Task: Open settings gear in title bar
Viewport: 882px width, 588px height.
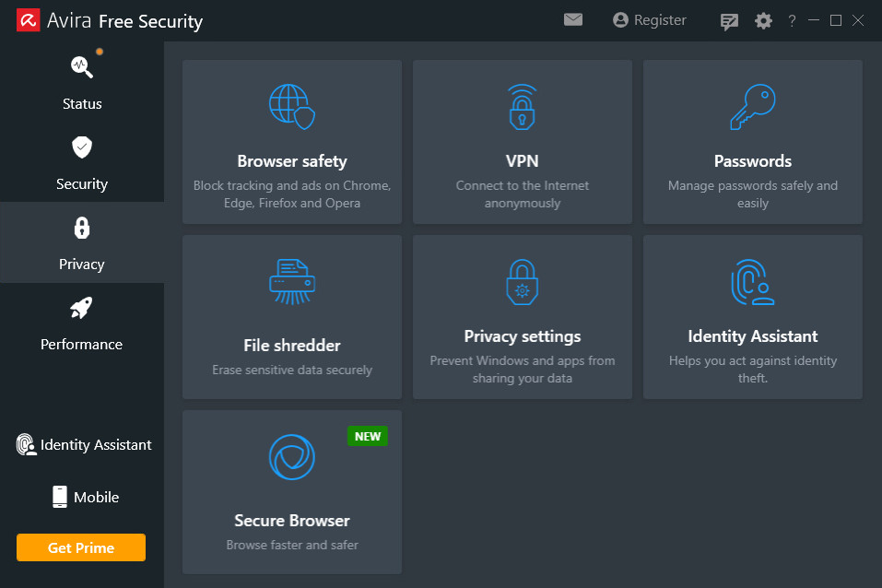Action: tap(763, 21)
